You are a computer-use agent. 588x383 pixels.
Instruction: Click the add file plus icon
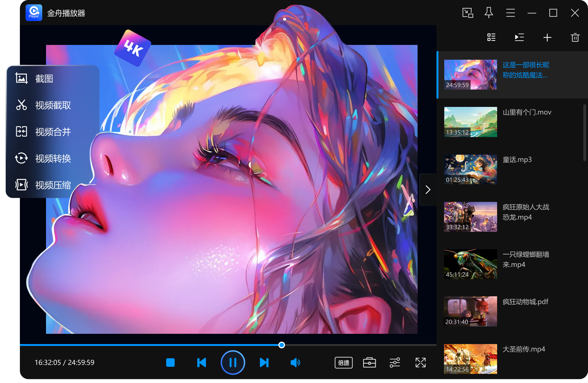point(547,38)
